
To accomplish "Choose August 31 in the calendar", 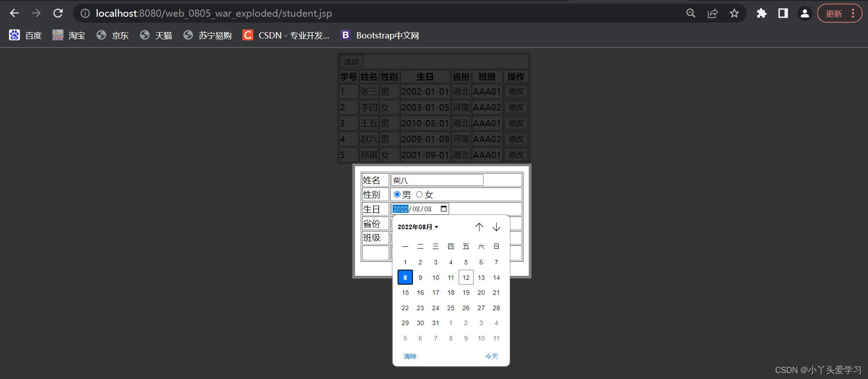I will pos(436,323).
